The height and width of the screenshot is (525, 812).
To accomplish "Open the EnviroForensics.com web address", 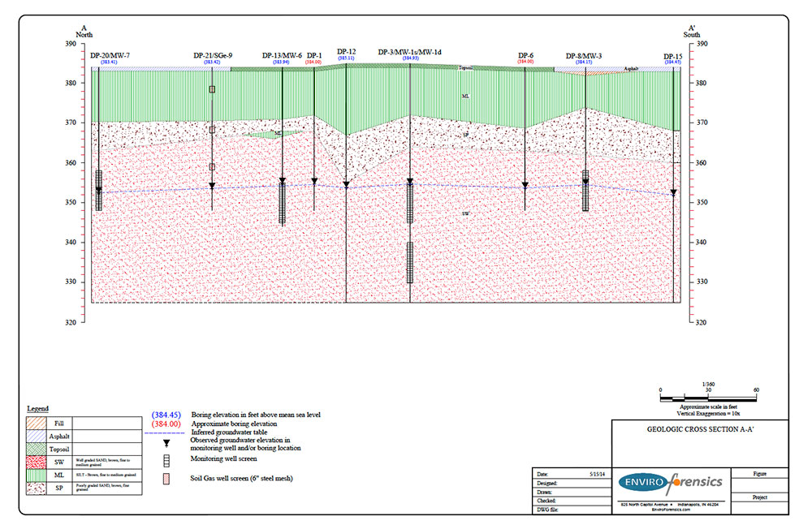I will point(671,510).
